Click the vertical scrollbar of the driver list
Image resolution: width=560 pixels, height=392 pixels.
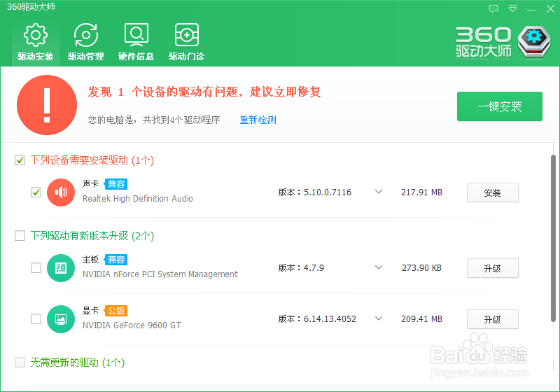[x=553, y=238]
